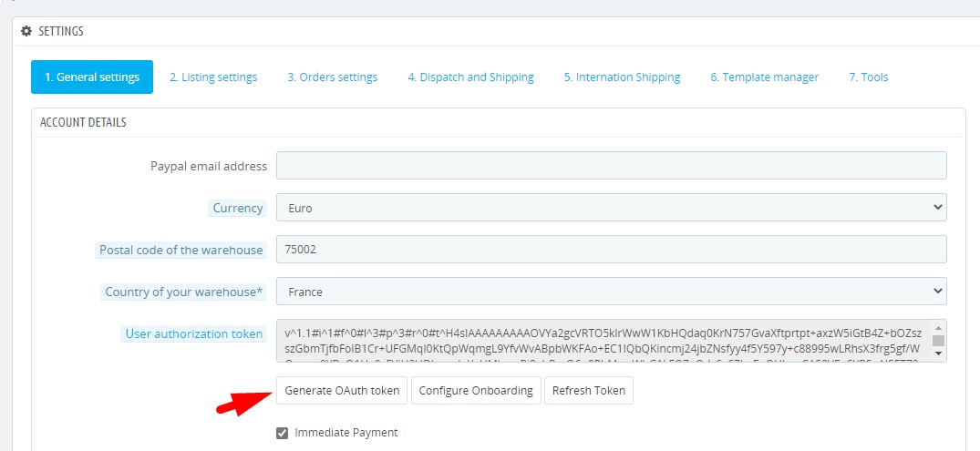Screen dimensions: 980x451
Task: Switch to the Template manager tab
Action: (x=764, y=77)
